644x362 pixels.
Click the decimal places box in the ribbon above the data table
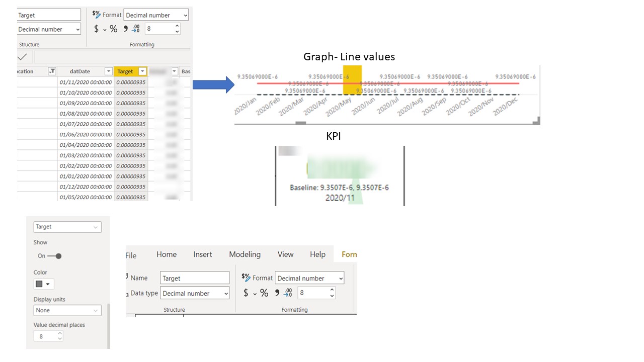click(x=163, y=29)
